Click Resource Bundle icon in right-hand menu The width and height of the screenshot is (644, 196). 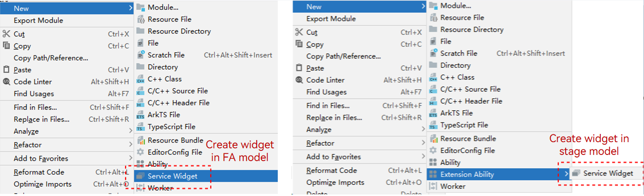pos(433,139)
